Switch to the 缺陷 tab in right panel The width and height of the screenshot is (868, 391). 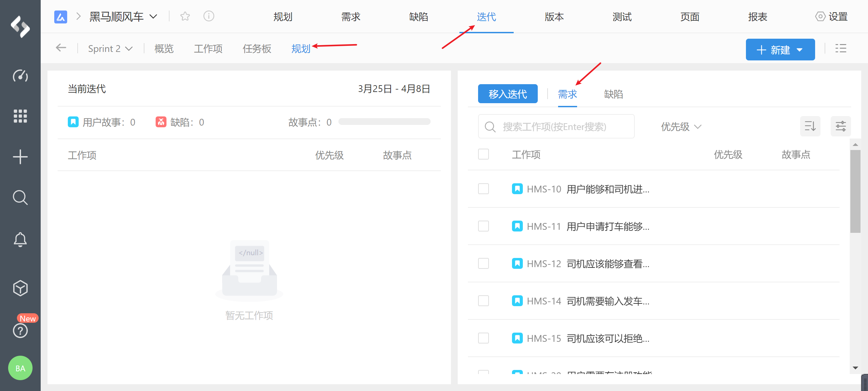(x=613, y=94)
